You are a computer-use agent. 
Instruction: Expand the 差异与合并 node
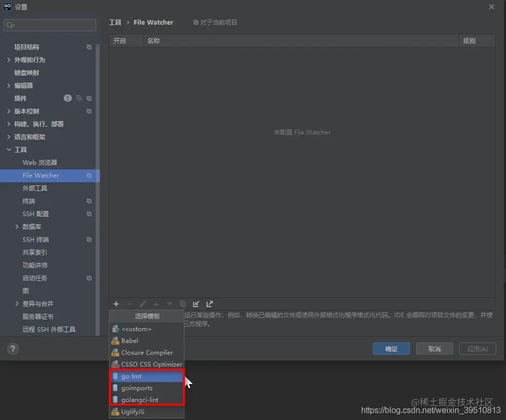coord(17,303)
